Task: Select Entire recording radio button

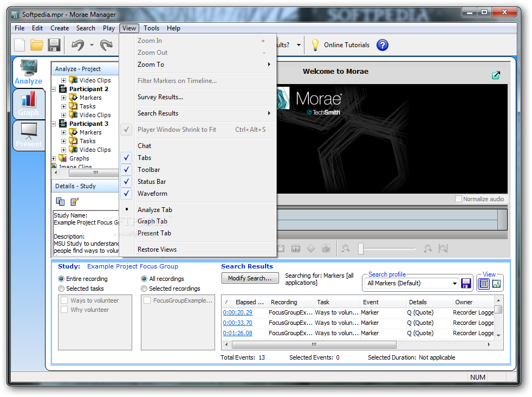Action: pos(61,279)
